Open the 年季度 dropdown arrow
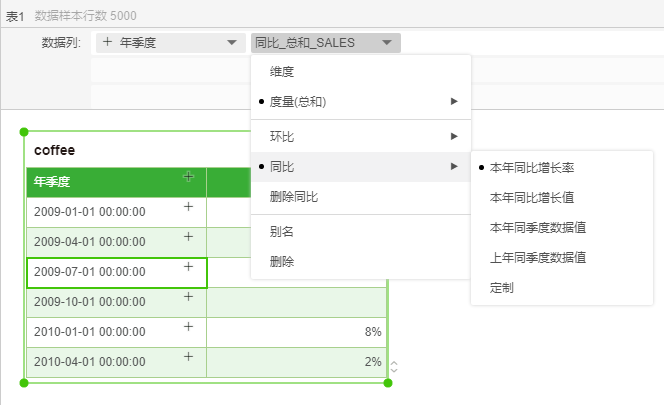This screenshot has width=664, height=405. click(x=232, y=43)
